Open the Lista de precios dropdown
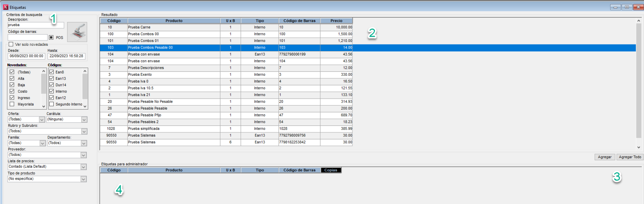Image resolution: width=644 pixels, height=204 pixels. click(83, 167)
